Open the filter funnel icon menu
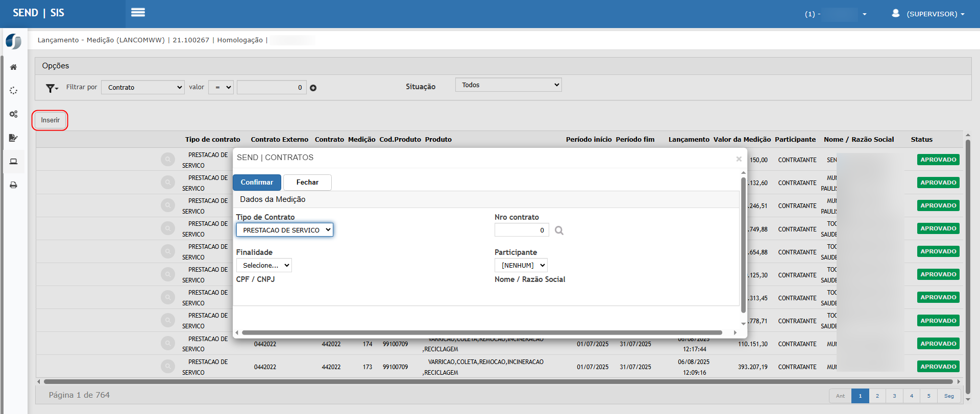 (x=52, y=88)
